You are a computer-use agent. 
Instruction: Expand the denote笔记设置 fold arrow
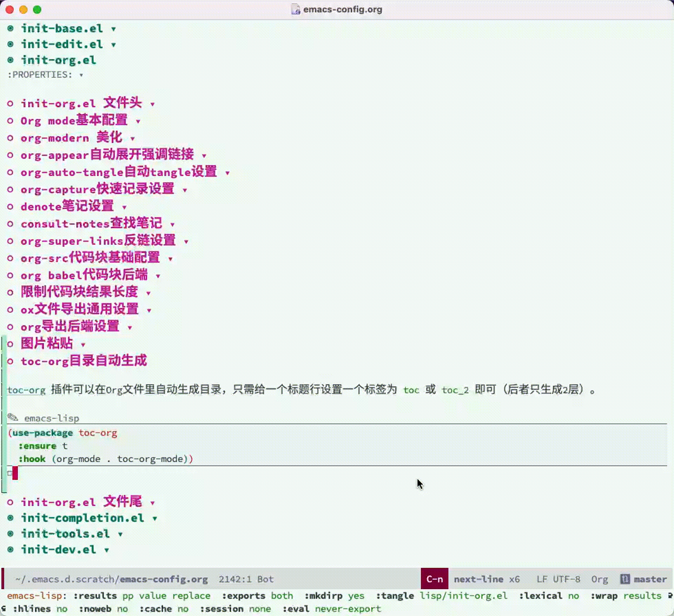[124, 207]
